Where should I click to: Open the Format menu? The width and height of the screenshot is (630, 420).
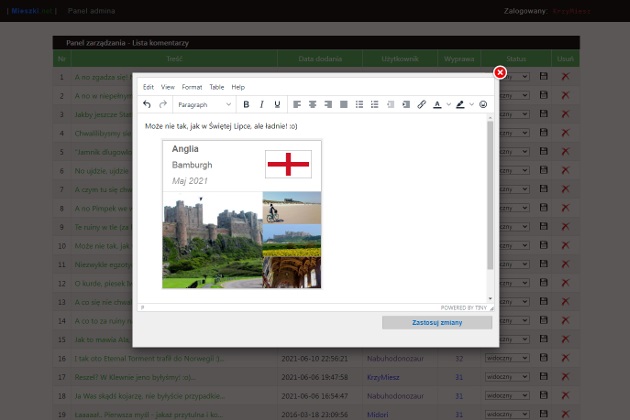(191, 87)
